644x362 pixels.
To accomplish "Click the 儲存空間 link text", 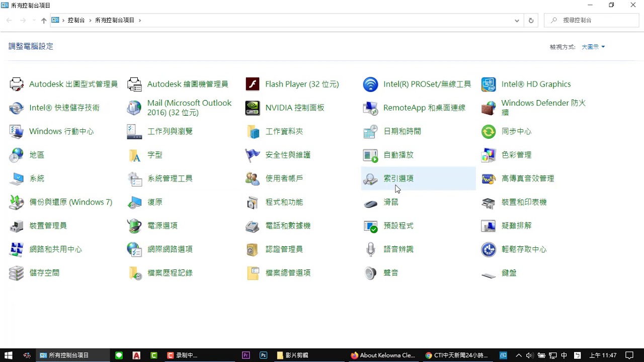I will (x=44, y=273).
